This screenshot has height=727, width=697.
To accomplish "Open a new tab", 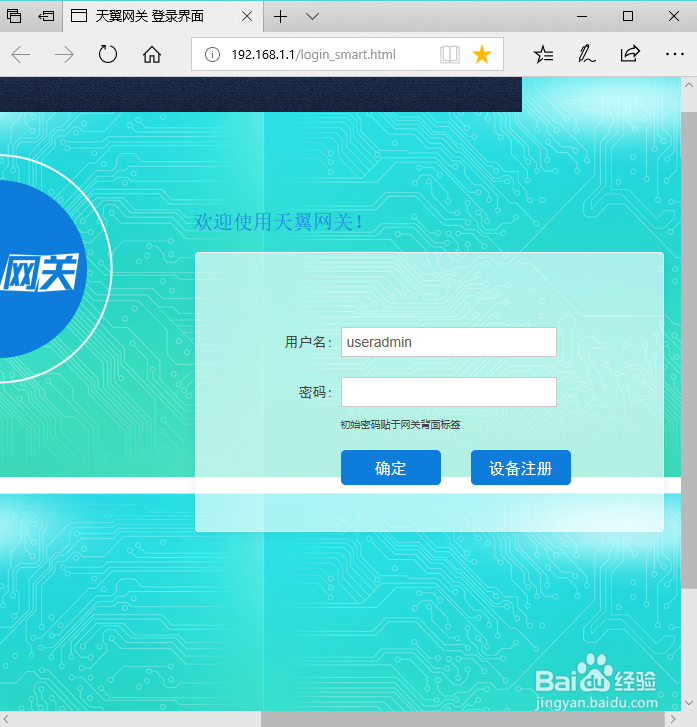I will click(x=280, y=17).
